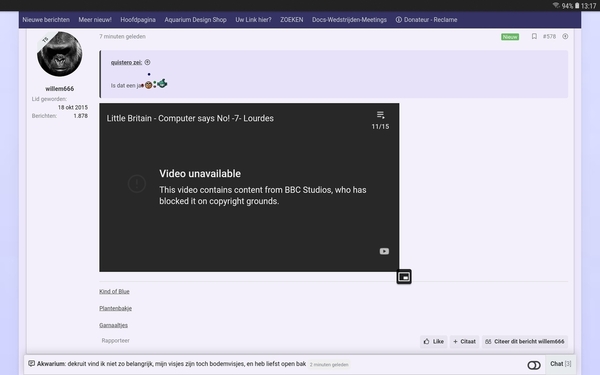Click the cookie emoji in the quote
The image size is (600, 375).
point(148,85)
